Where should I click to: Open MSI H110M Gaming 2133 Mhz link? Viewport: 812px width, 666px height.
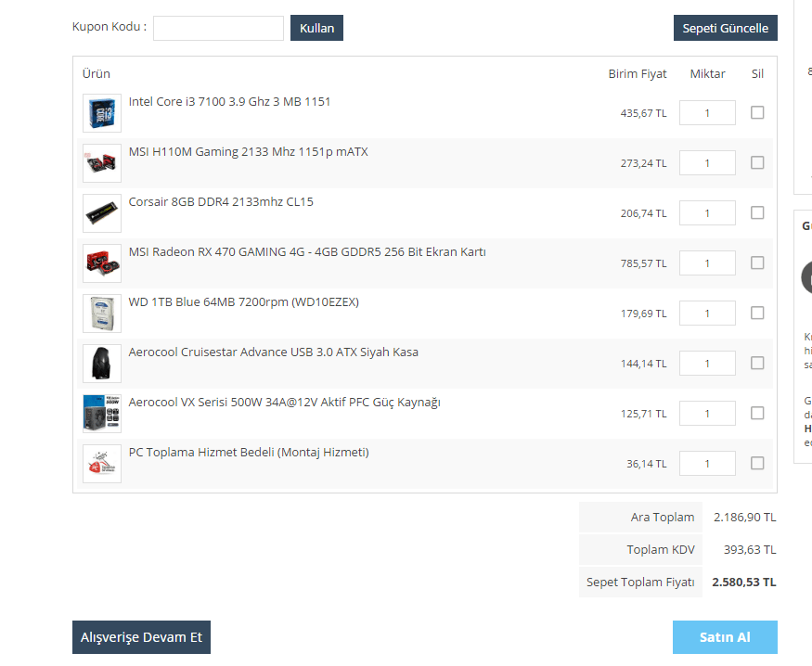tap(248, 151)
